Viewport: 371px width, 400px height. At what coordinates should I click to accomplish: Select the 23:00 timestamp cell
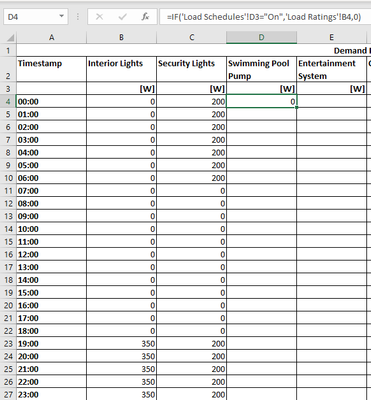(51, 395)
